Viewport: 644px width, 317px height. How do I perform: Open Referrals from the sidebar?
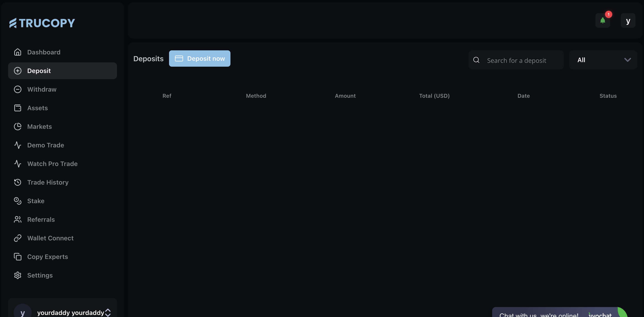click(41, 219)
